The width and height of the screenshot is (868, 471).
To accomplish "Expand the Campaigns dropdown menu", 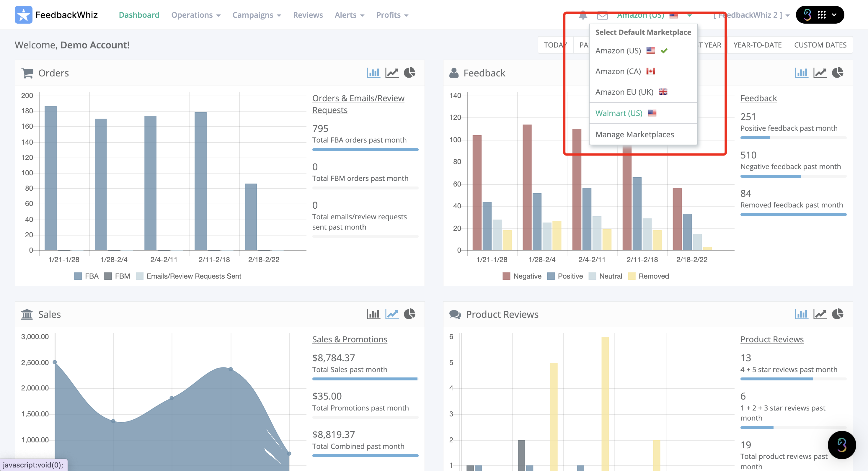I will pos(257,15).
